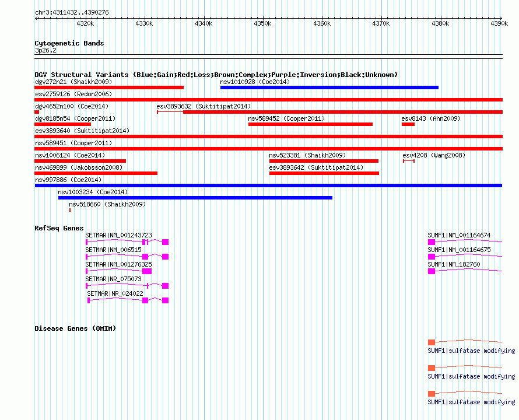This screenshot has width=519, height=420.
Task: Select the nsv589451 (Cooper2011) red bar
Action: click(268, 149)
